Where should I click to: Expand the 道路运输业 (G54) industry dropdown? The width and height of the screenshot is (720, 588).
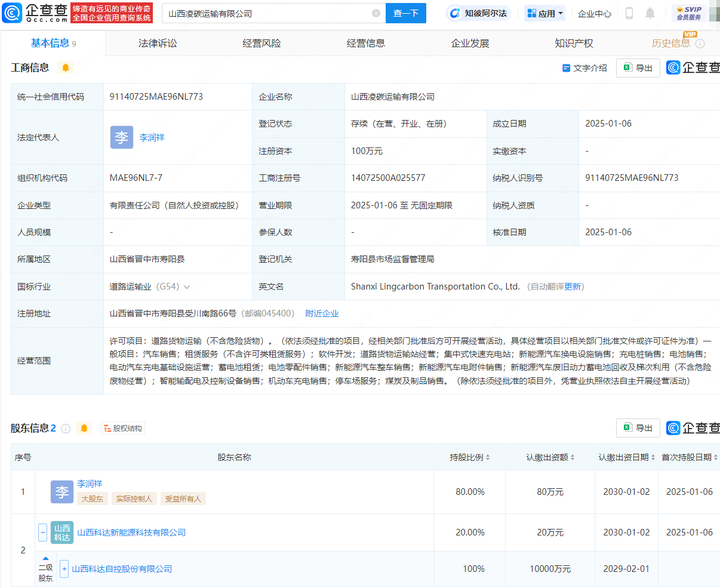(187, 287)
